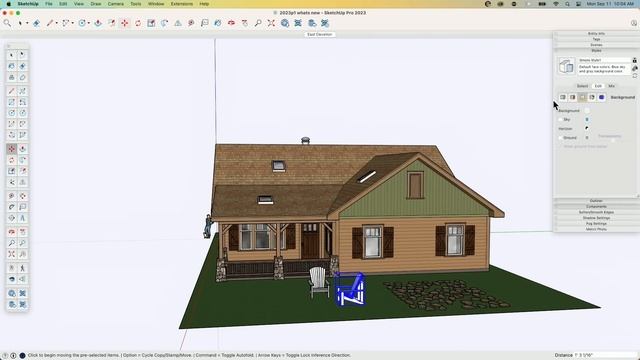Expand the Tags panel
The width and height of the screenshot is (640, 360).
click(596, 39)
